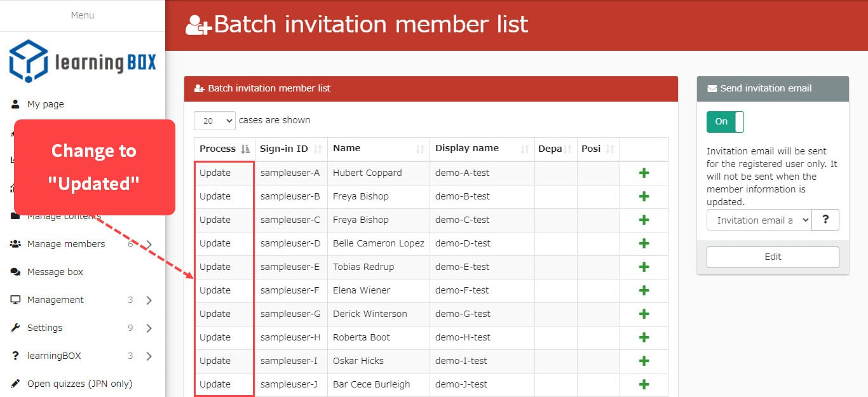Turn off the Send invitation email switch
This screenshot has height=397, width=868.
(725, 122)
